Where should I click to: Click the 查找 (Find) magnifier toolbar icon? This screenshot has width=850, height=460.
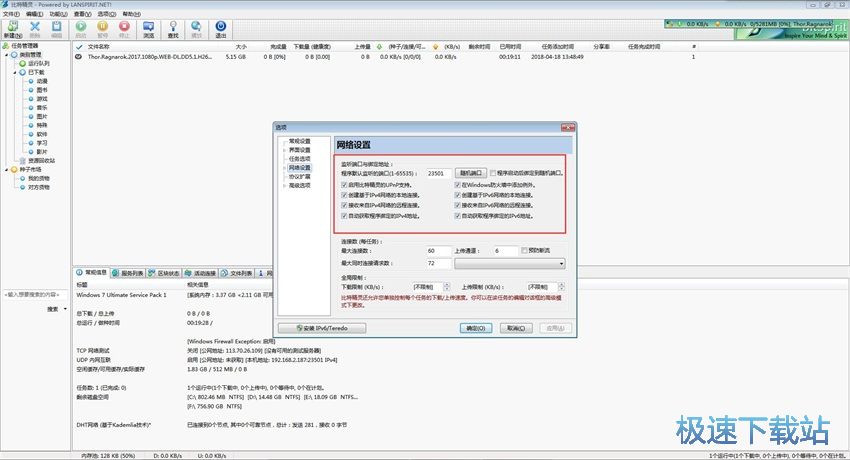(x=173, y=26)
